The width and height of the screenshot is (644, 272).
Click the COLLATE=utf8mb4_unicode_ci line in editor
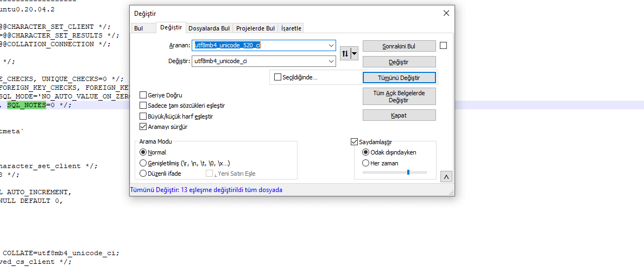click(x=61, y=253)
